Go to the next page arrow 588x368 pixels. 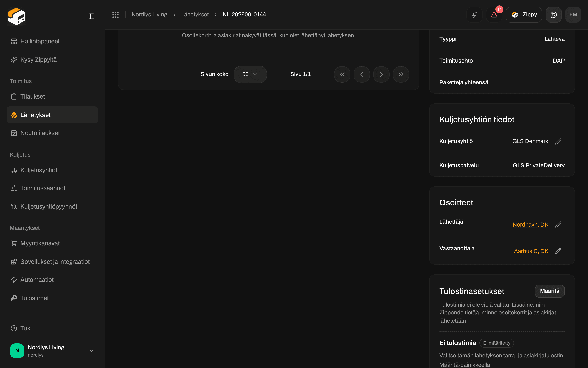(381, 74)
